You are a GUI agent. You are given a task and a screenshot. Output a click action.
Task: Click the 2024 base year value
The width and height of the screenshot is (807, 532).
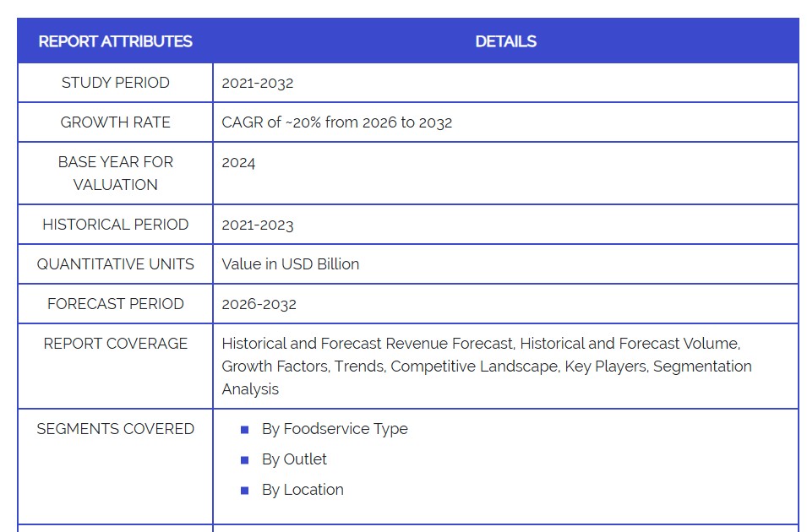coord(238,162)
